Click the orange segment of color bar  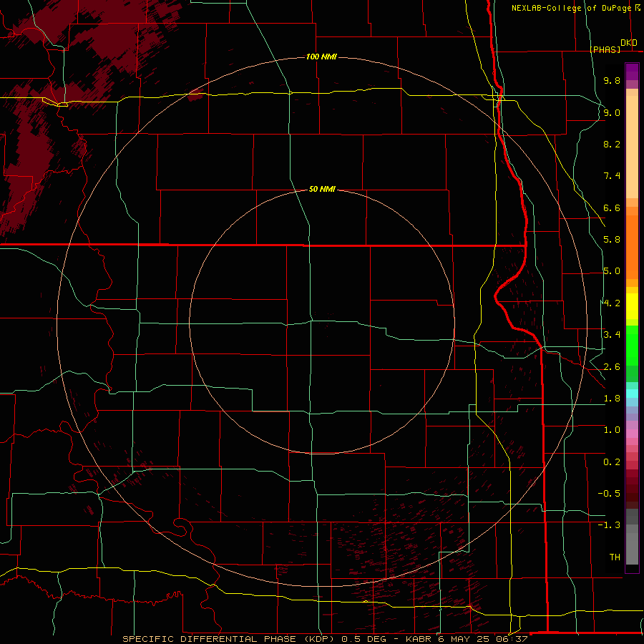(632, 247)
